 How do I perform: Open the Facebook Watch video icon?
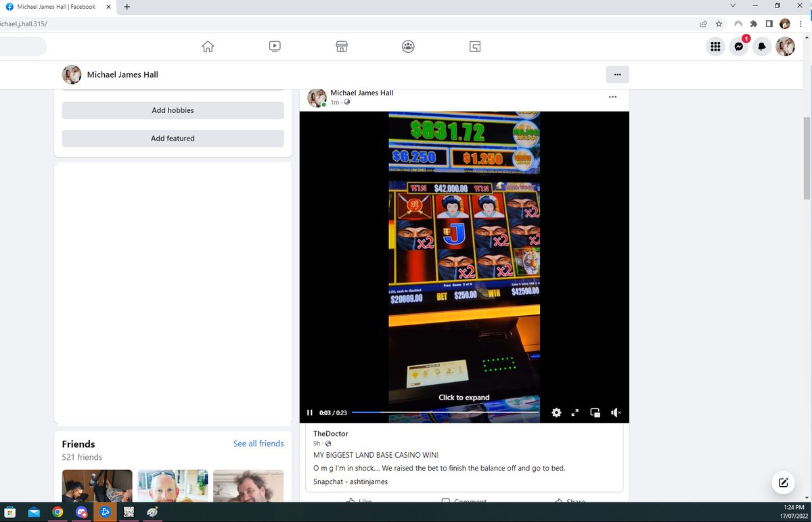[274, 47]
